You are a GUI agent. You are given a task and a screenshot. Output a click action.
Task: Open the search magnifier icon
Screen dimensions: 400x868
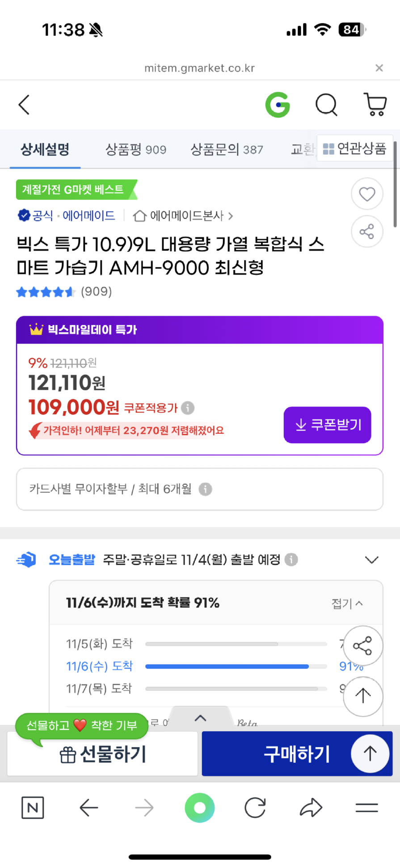coord(326,105)
